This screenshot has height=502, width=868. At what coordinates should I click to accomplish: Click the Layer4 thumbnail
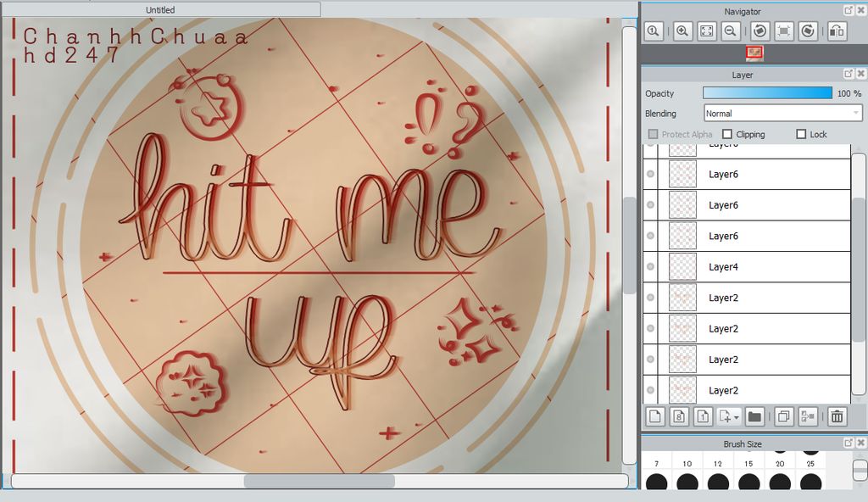(682, 266)
